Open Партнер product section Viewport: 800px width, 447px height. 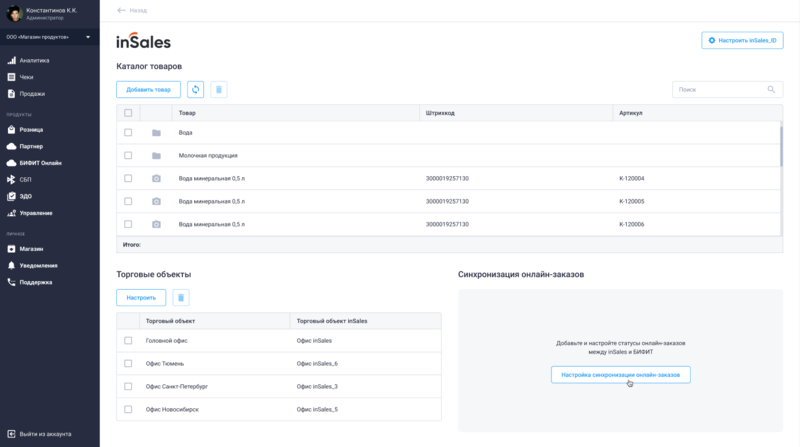tap(25, 146)
